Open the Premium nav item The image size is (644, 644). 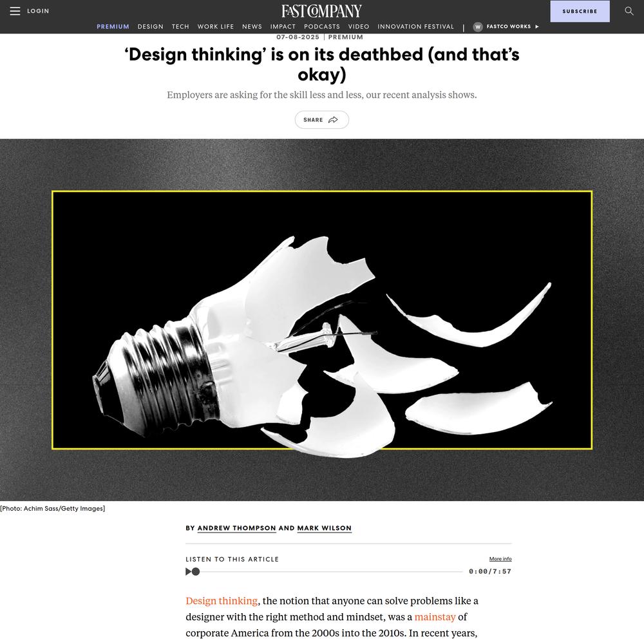113,26
